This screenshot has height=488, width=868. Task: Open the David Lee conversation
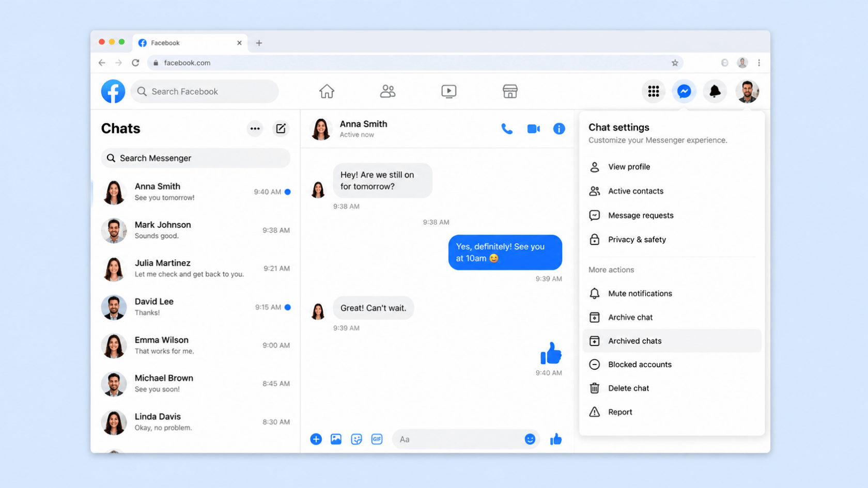[195, 307]
